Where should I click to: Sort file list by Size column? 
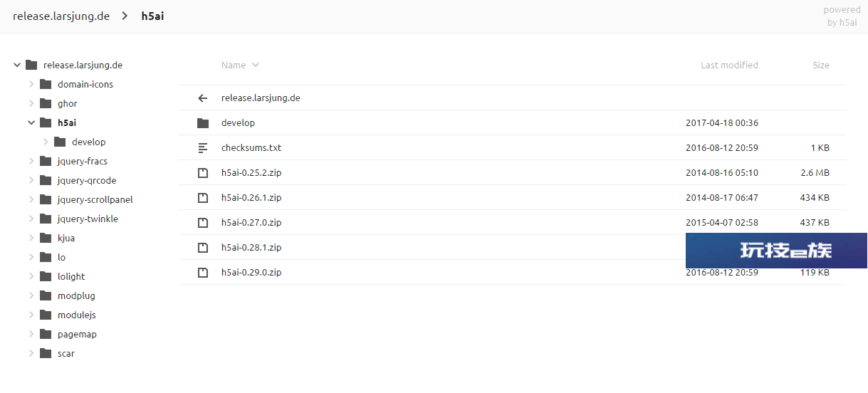point(821,65)
